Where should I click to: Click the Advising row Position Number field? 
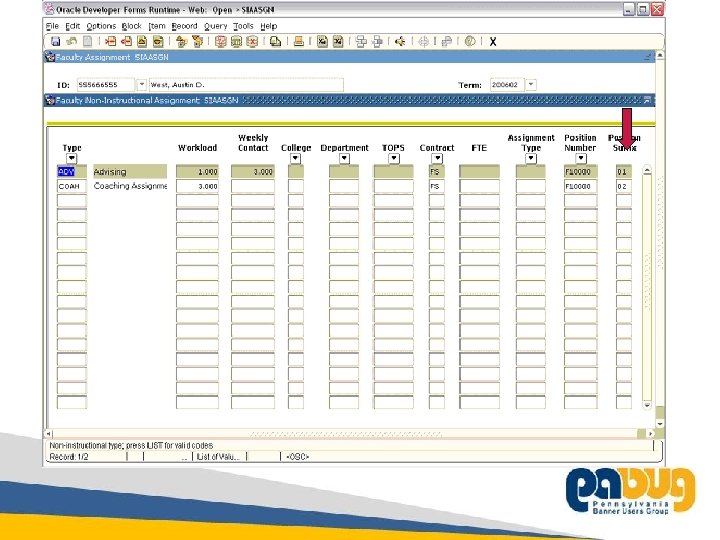pyautogui.click(x=580, y=172)
